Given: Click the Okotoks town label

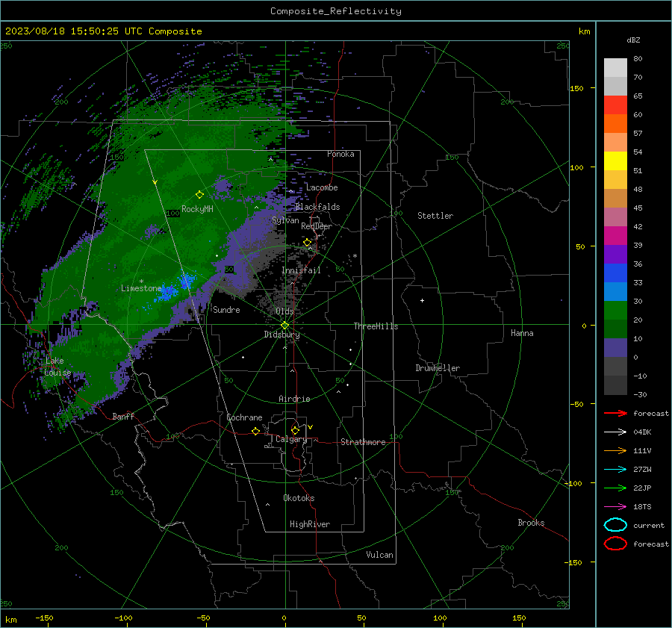Looking at the screenshot, I should click(x=299, y=498).
